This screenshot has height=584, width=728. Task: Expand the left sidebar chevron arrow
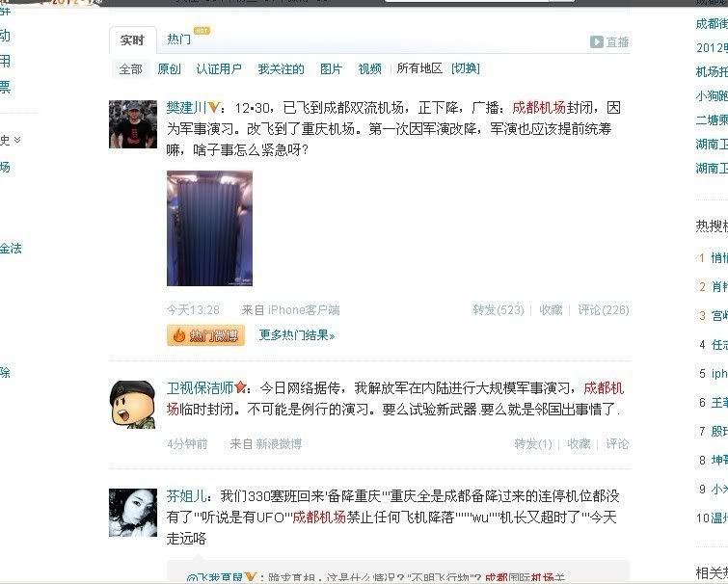[x=17, y=140]
